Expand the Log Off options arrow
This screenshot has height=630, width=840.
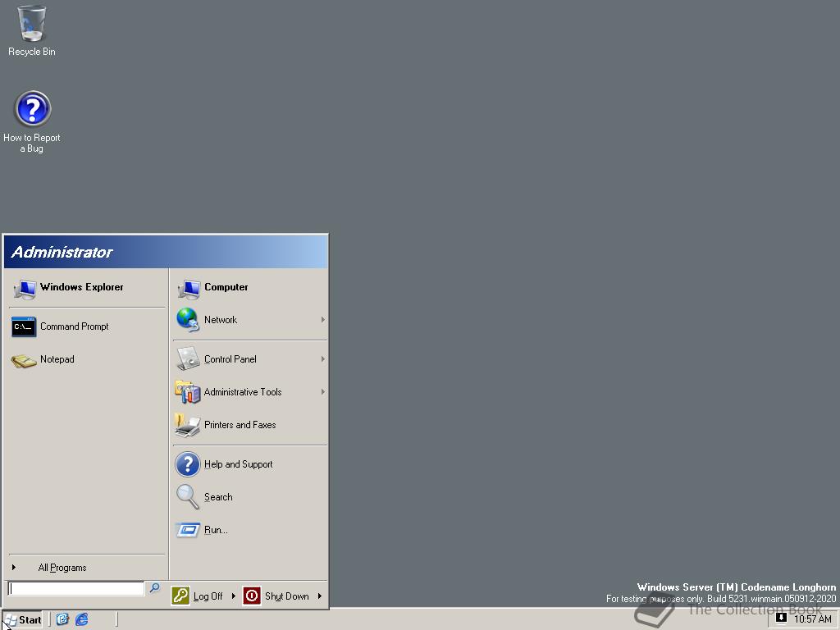233,596
